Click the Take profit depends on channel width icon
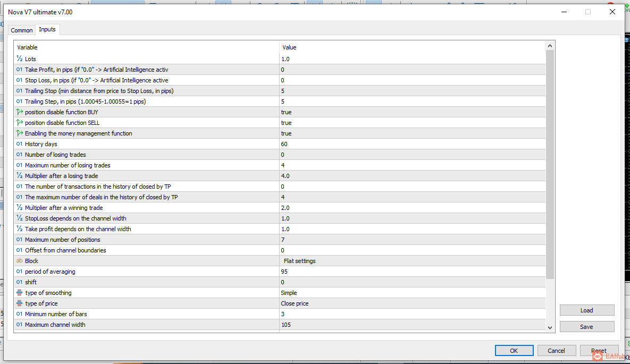This screenshot has width=630, height=364. click(19, 229)
